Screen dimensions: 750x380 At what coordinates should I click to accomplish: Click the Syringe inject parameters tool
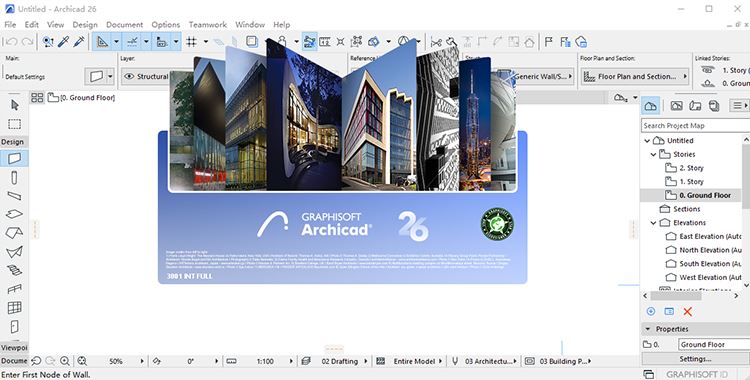[78, 42]
